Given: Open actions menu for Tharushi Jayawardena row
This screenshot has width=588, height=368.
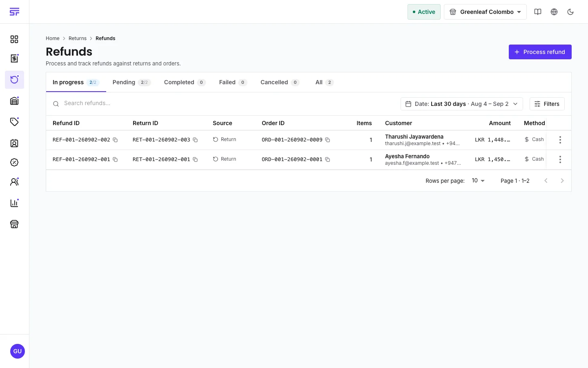Looking at the screenshot, I should point(560,140).
